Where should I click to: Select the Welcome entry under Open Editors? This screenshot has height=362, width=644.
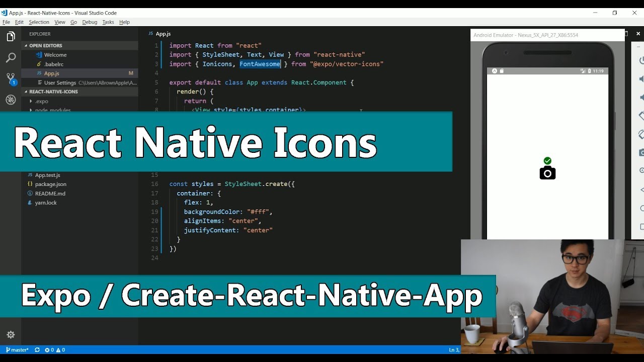pyautogui.click(x=56, y=54)
